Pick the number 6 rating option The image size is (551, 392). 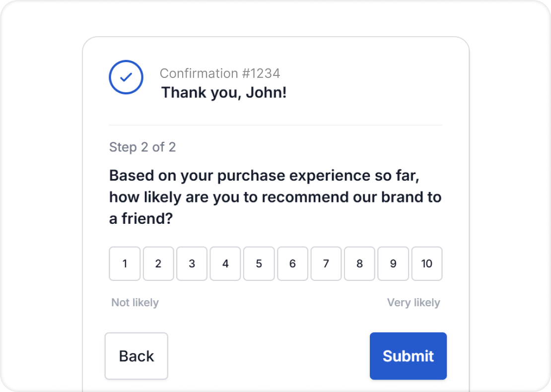[292, 263]
